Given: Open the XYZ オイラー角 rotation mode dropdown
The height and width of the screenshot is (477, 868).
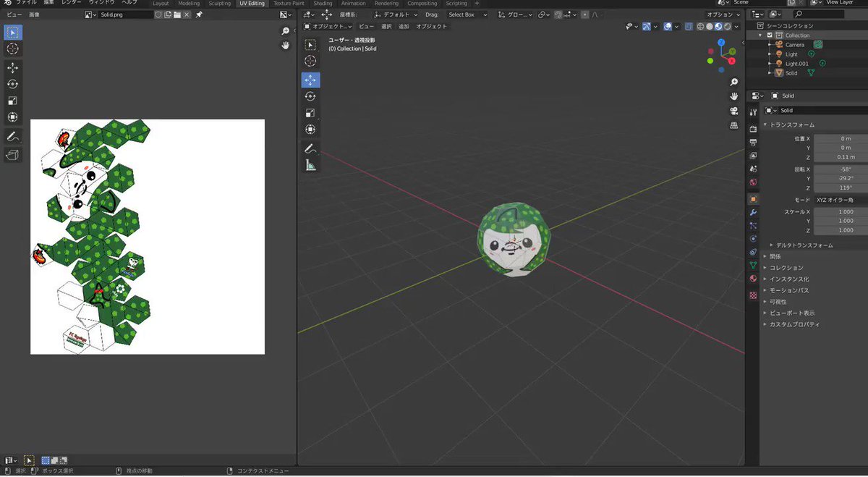Looking at the screenshot, I should (841, 199).
